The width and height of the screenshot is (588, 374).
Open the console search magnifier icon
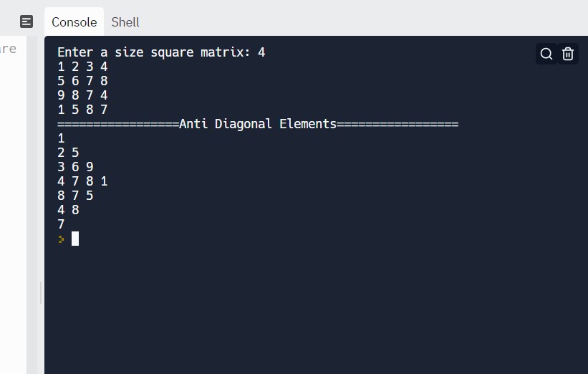point(546,54)
